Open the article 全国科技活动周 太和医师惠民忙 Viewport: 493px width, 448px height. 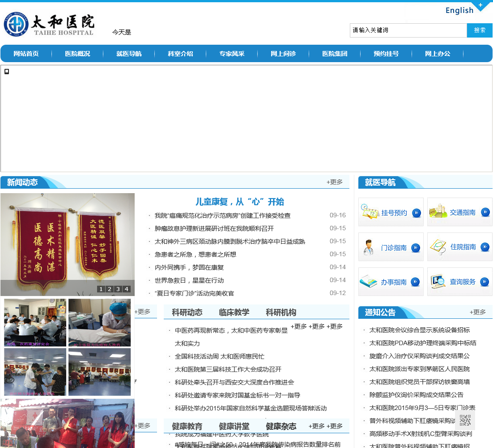tap(220, 356)
